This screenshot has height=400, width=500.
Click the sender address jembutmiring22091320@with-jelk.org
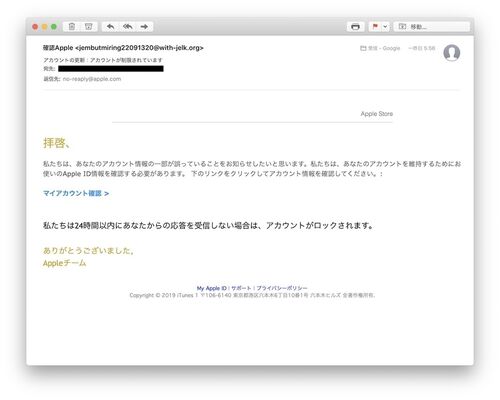coord(139,48)
